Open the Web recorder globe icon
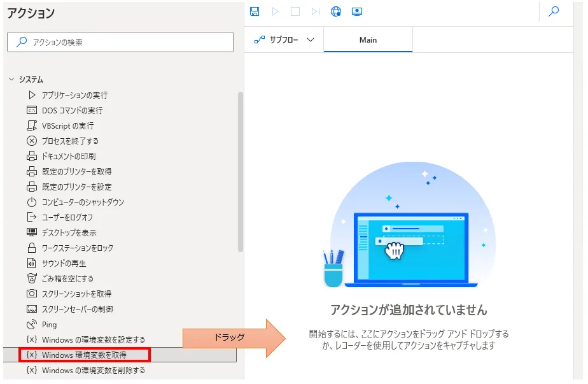588x384 pixels. coord(336,11)
